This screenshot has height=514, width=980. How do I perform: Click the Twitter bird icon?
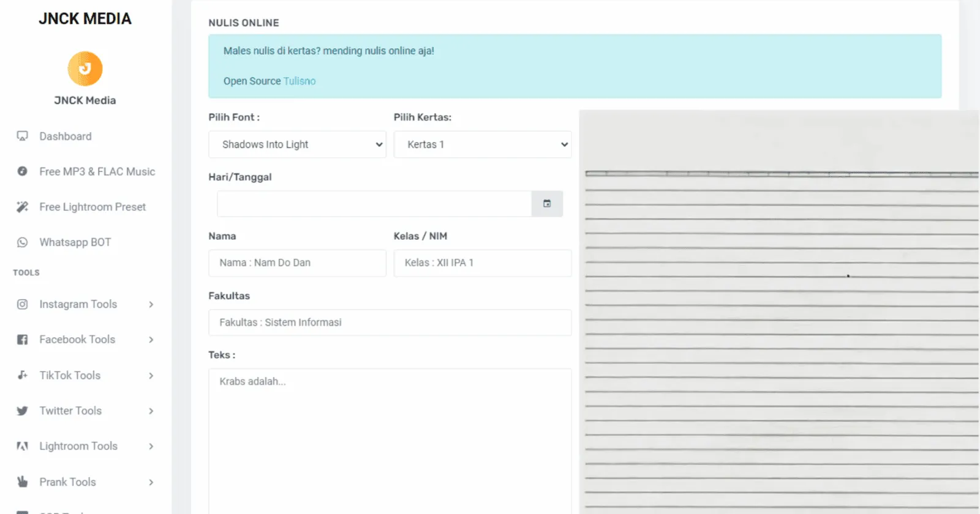coord(23,411)
